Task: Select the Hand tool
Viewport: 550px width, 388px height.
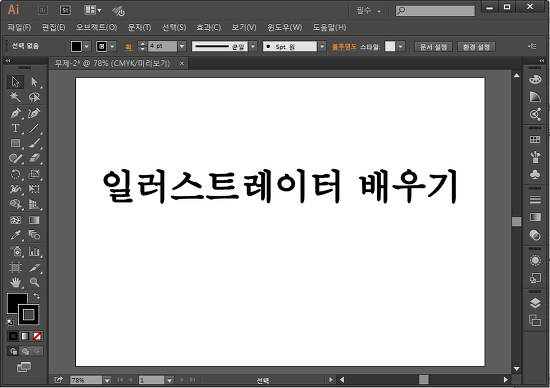Action: pos(15,282)
